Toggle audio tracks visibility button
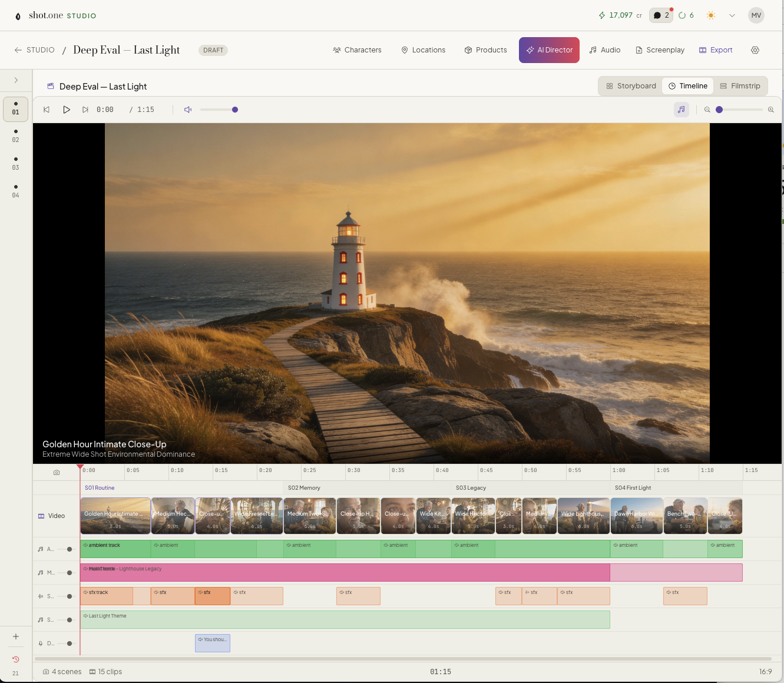Image resolution: width=784 pixels, height=683 pixels. click(682, 110)
